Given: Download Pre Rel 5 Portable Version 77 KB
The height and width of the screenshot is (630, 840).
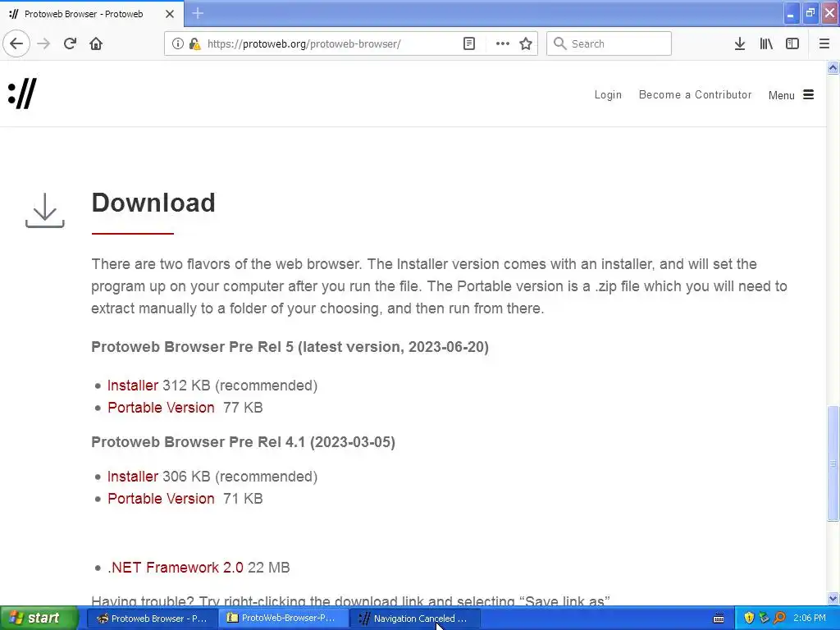Looking at the screenshot, I should click(161, 408).
